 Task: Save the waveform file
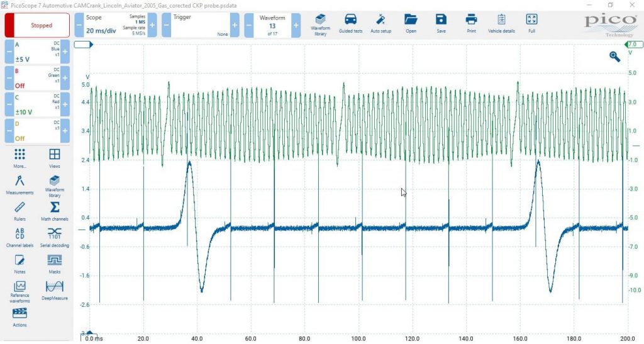point(441,24)
